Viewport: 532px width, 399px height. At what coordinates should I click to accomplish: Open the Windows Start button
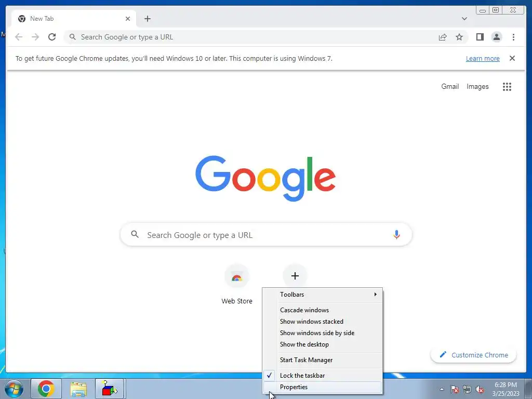pyautogui.click(x=14, y=389)
